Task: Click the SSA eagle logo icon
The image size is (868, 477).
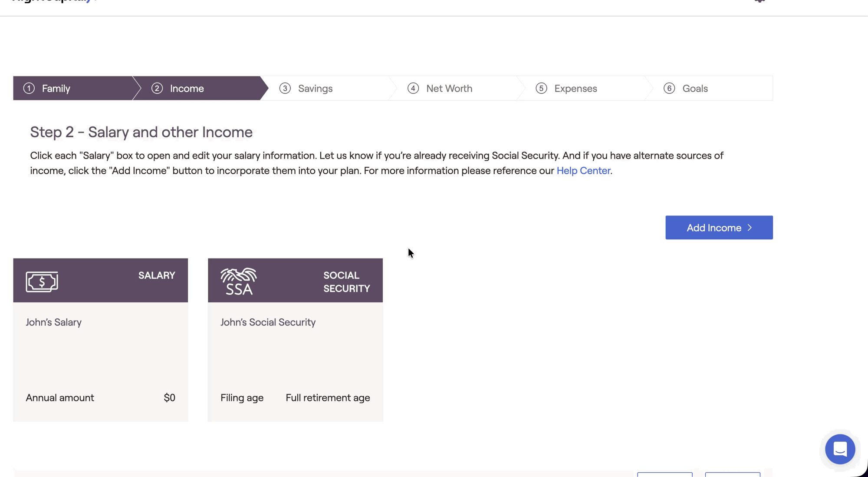Action: [x=238, y=281]
